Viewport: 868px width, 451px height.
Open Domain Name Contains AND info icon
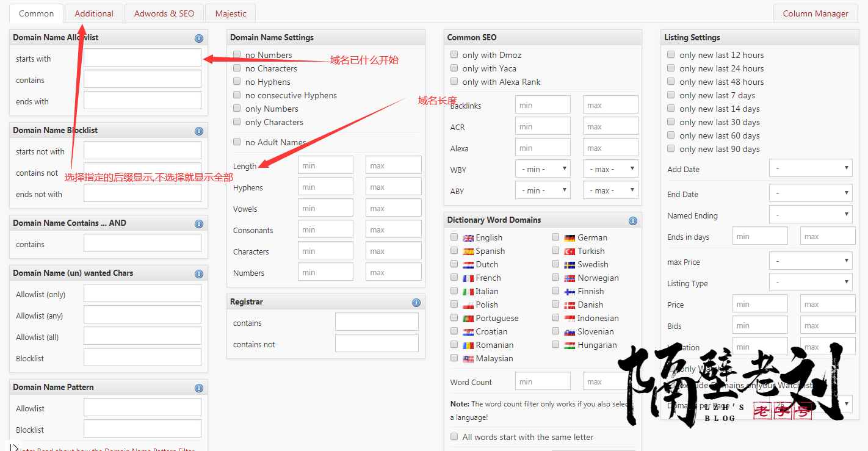pyautogui.click(x=198, y=223)
